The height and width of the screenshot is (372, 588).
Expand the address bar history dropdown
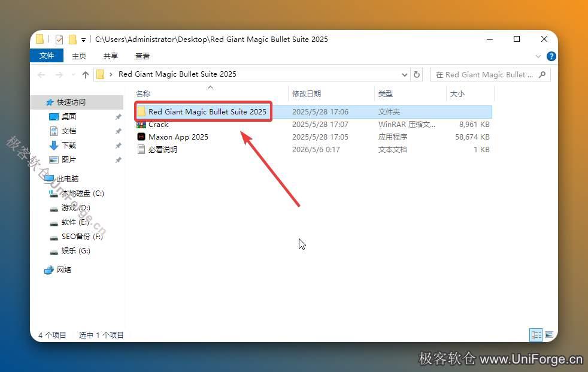[x=405, y=75]
